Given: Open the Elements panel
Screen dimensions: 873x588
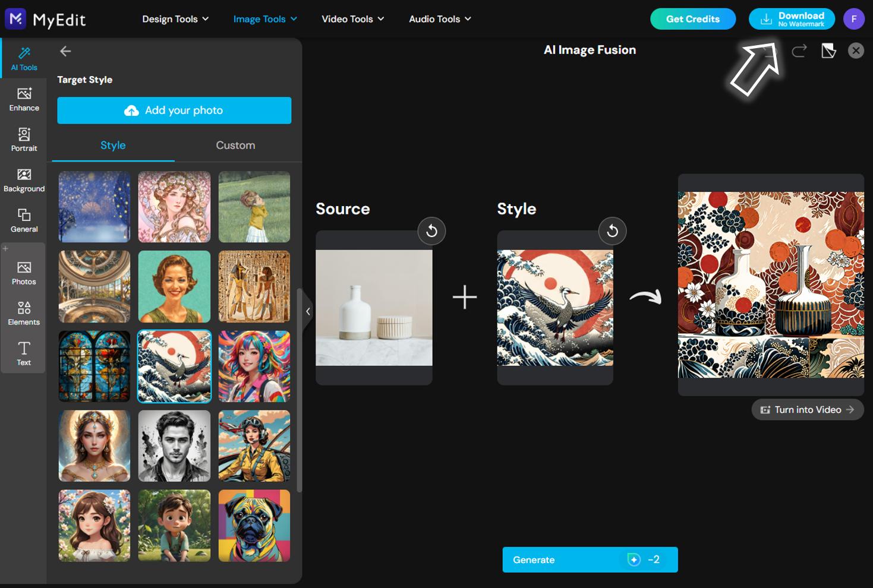Looking at the screenshot, I should pos(24,312).
